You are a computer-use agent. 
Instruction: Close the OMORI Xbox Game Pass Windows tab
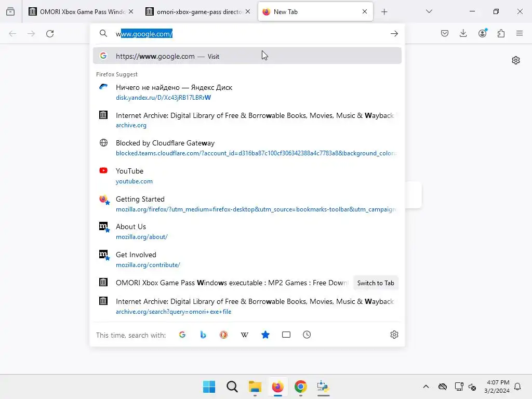[x=131, y=11]
